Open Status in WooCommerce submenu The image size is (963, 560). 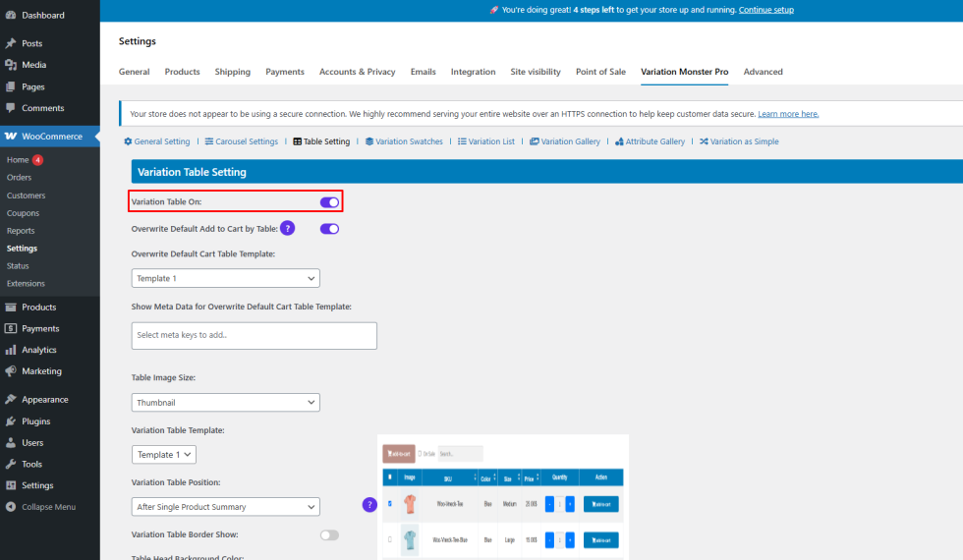(18, 266)
